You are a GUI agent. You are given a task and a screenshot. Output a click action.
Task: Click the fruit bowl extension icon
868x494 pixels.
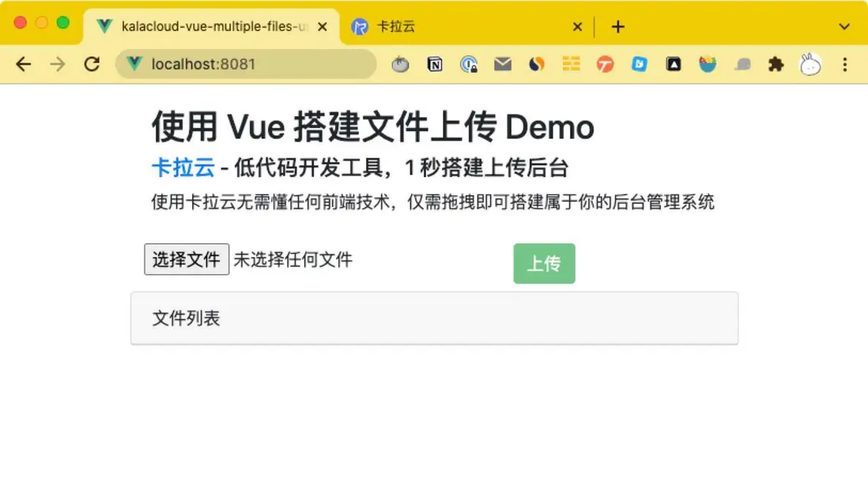(x=707, y=65)
